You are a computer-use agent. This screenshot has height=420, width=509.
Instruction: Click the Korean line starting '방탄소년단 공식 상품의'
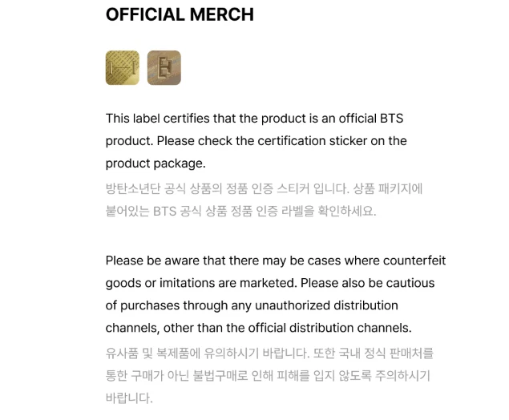click(x=264, y=188)
